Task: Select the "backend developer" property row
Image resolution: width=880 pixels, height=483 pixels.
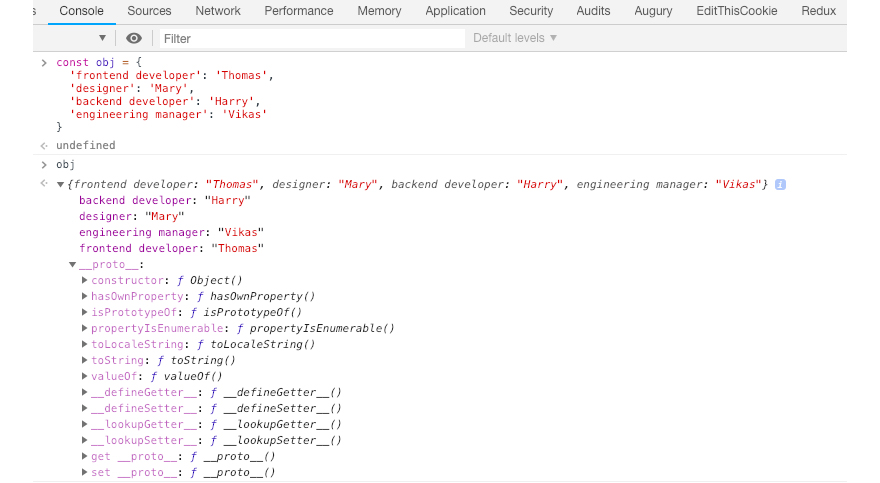Action: click(x=165, y=200)
